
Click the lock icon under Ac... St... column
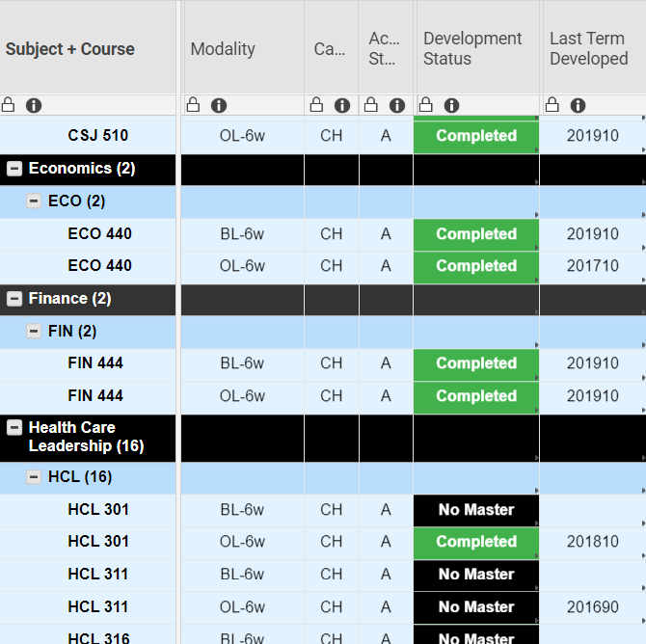(371, 105)
